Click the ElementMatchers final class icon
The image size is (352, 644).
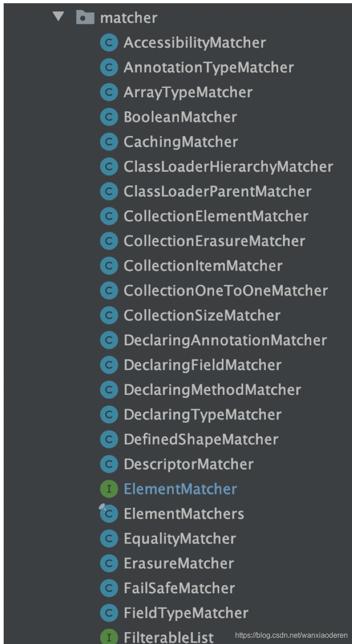click(x=109, y=514)
